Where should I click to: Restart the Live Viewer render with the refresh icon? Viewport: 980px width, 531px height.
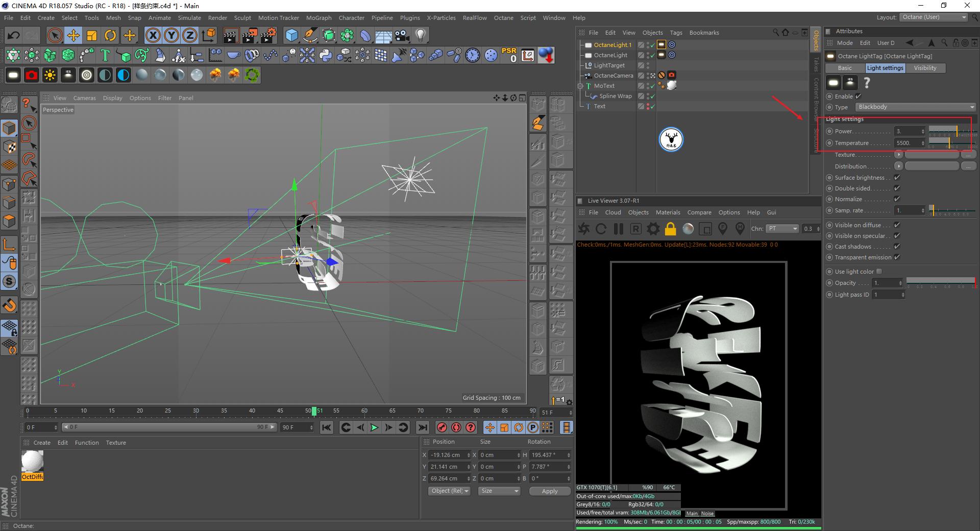pyautogui.click(x=601, y=229)
